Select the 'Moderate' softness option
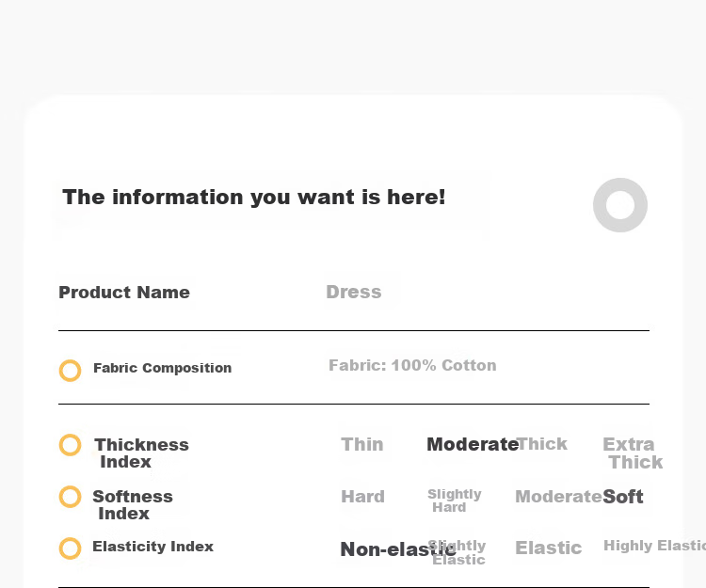Viewport: 706px width, 588px height. pyautogui.click(x=558, y=497)
